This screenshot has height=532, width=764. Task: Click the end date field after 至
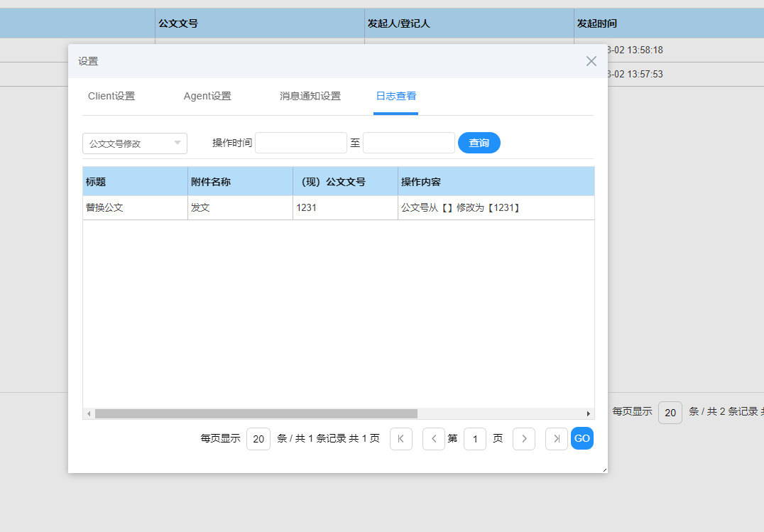click(408, 143)
